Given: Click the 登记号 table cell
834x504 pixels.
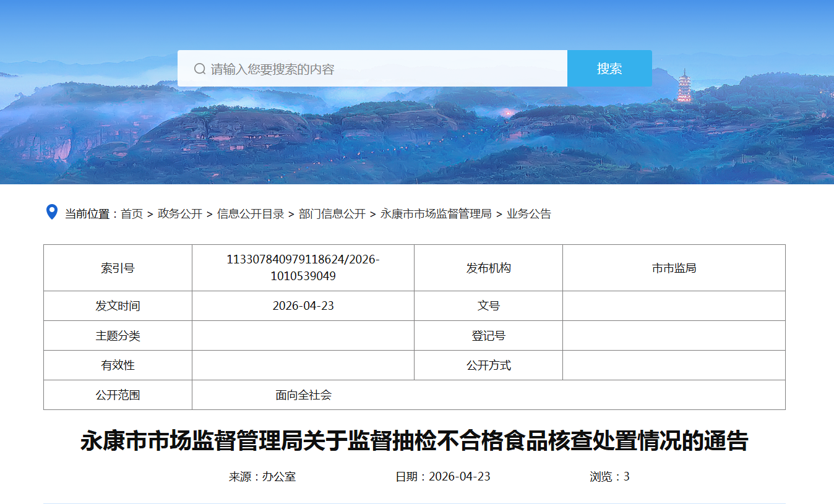Looking at the screenshot, I should pyautogui.click(x=489, y=336).
